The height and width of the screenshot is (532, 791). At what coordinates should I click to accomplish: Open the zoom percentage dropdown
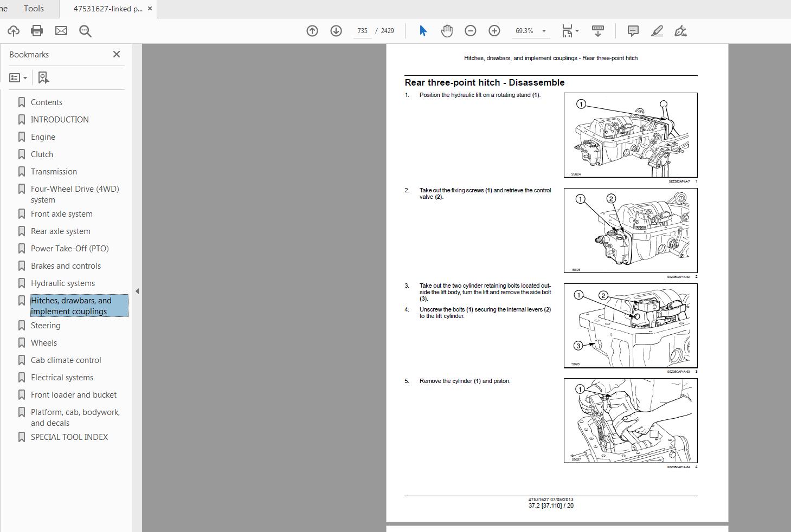coord(544,31)
